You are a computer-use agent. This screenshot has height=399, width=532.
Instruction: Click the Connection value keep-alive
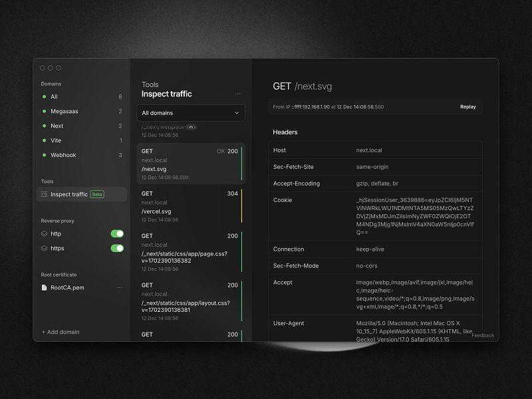(x=370, y=249)
